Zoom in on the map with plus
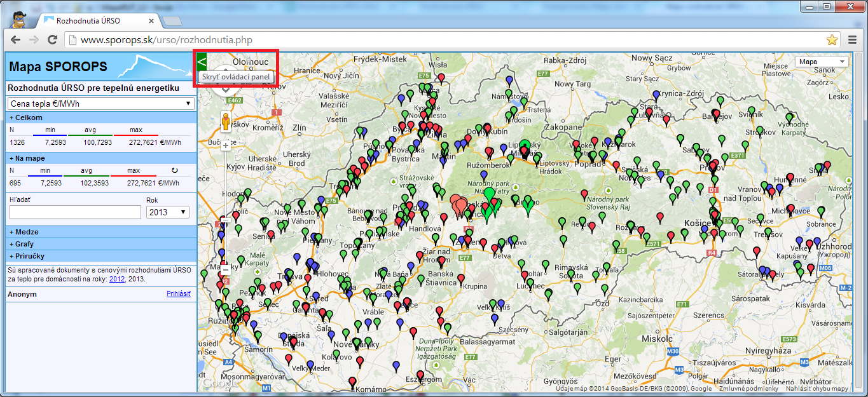This screenshot has width=868, height=397. pyautogui.click(x=225, y=145)
